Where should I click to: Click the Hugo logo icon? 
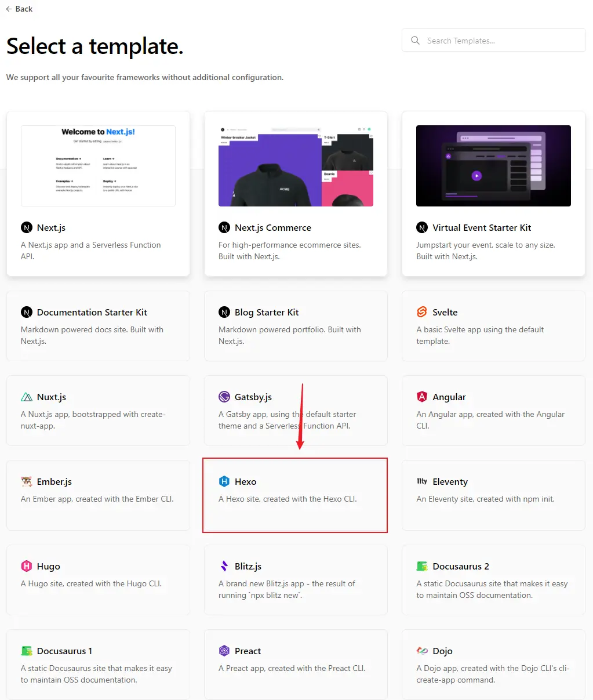27,566
